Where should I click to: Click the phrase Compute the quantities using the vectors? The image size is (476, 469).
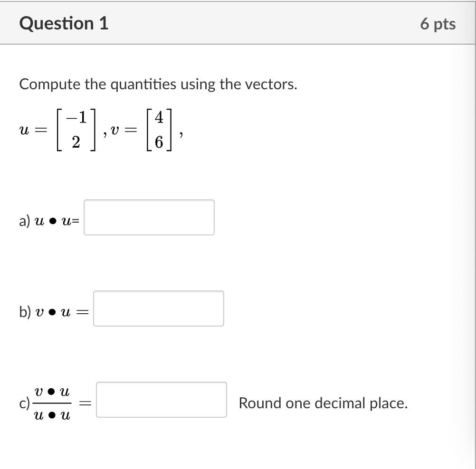pos(157,84)
